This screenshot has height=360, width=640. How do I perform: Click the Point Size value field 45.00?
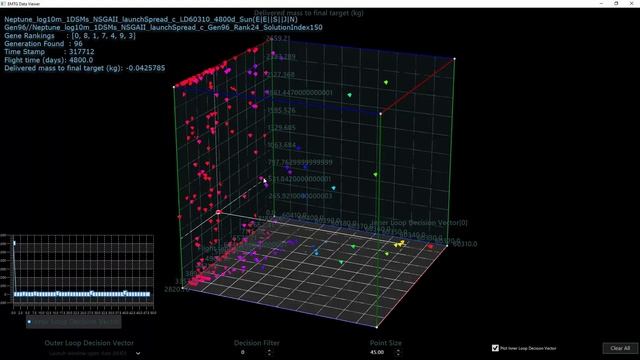pyautogui.click(x=378, y=352)
